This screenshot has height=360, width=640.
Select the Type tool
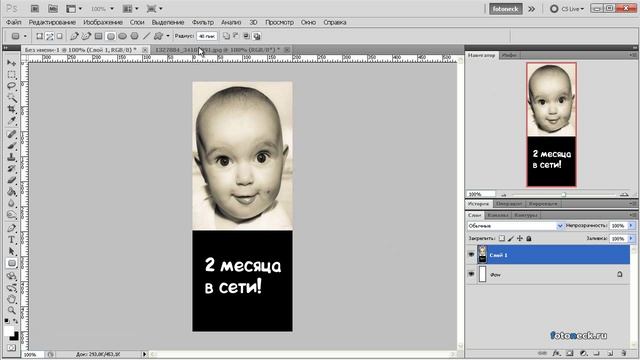[x=11, y=240]
